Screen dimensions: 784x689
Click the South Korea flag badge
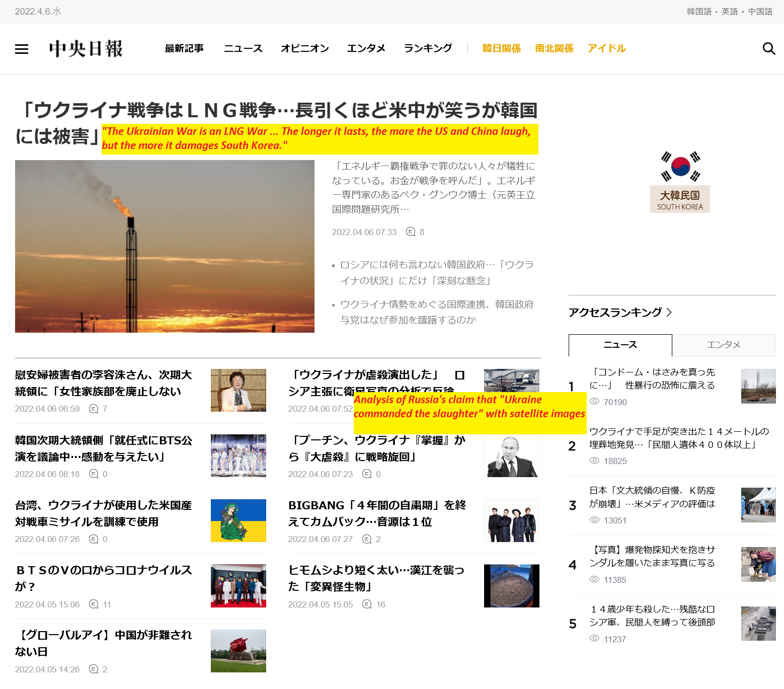pos(680,182)
